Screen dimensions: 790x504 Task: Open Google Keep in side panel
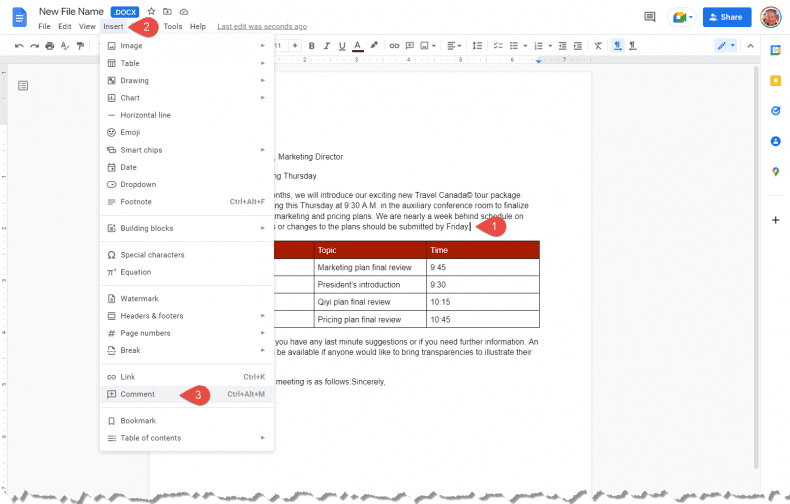click(775, 80)
